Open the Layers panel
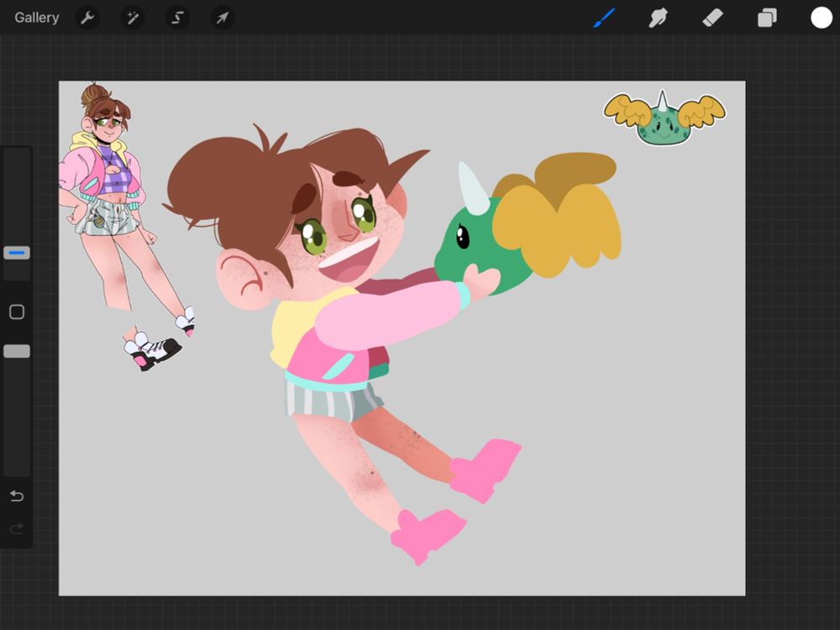 click(767, 18)
